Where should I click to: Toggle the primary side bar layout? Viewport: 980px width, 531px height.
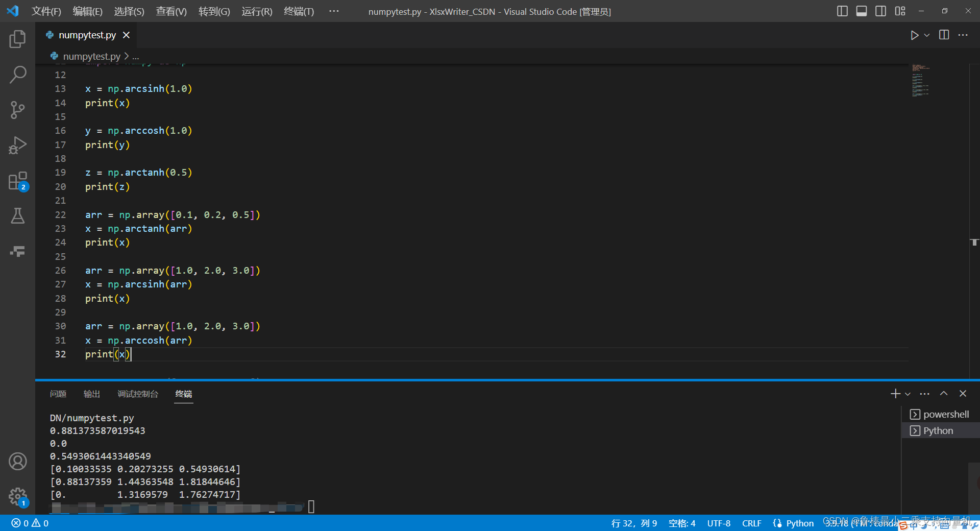tap(842, 11)
